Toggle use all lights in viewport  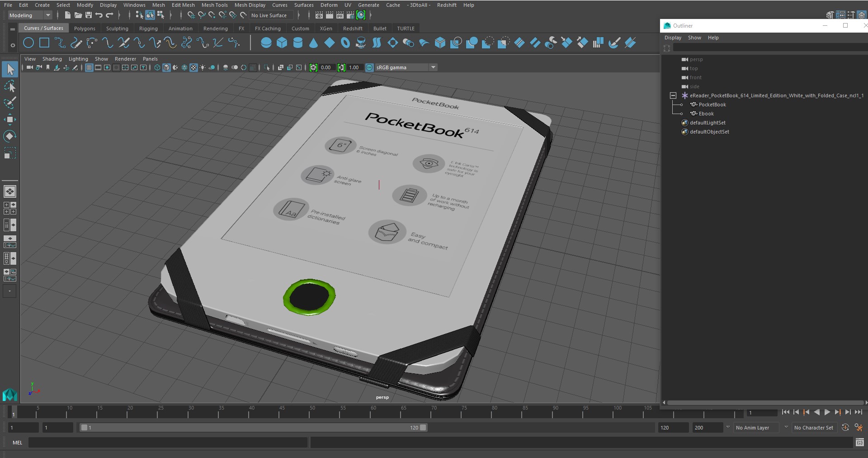(203, 67)
